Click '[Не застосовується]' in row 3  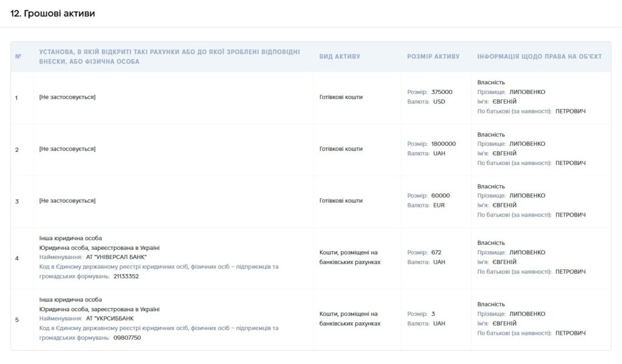pyautogui.click(x=67, y=201)
